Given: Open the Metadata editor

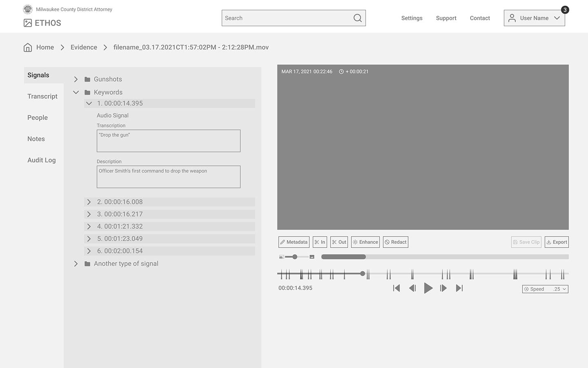Looking at the screenshot, I should tap(294, 242).
